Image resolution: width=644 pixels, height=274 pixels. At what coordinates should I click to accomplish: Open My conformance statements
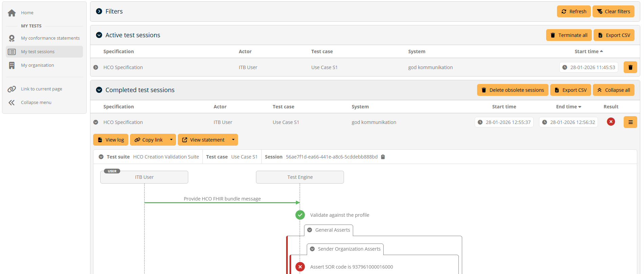pos(50,38)
